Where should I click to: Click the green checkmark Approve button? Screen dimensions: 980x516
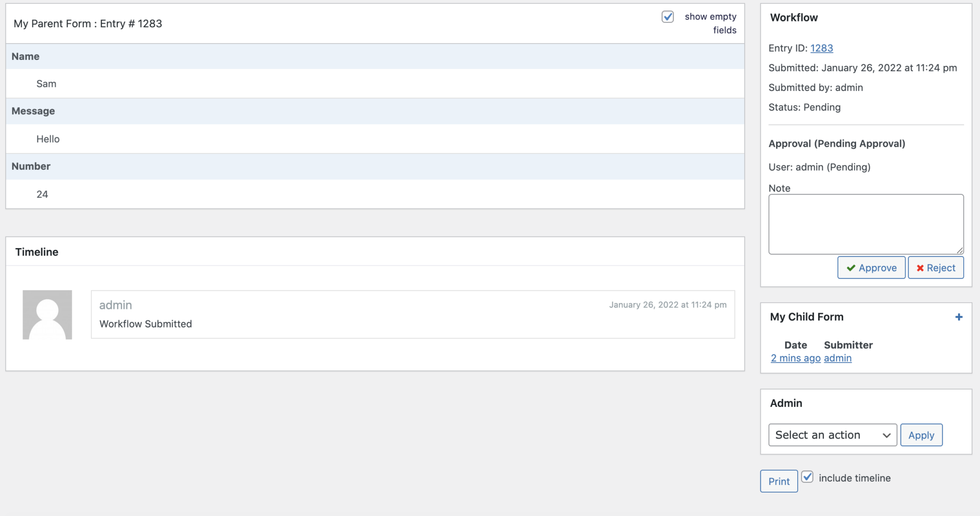coord(871,268)
